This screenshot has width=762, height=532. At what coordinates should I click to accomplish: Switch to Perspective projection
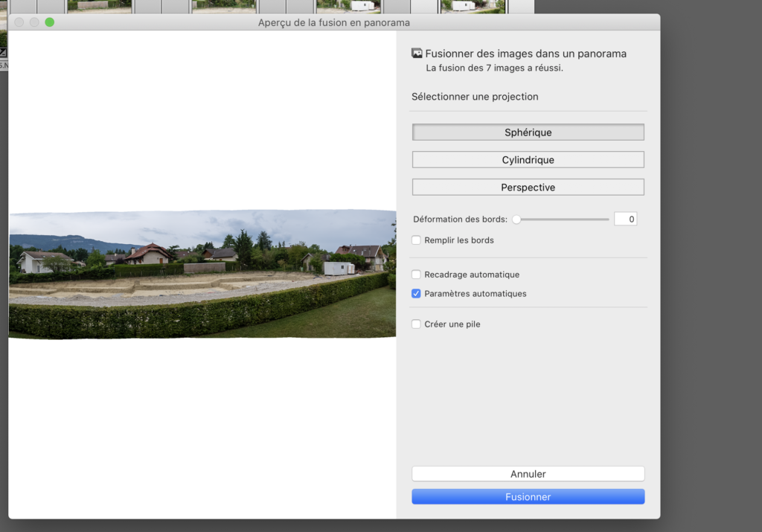(x=528, y=188)
